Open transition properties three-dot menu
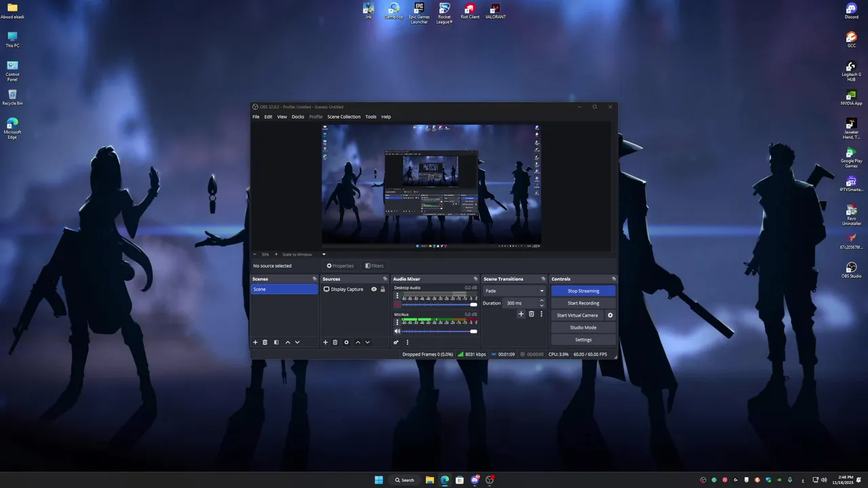Image resolution: width=868 pixels, height=488 pixels. 541,314
